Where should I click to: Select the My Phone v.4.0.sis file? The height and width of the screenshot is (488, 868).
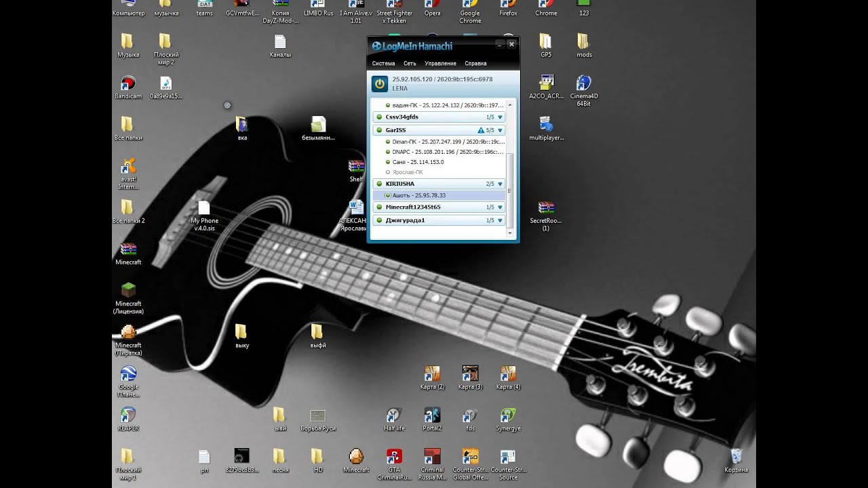204,216
